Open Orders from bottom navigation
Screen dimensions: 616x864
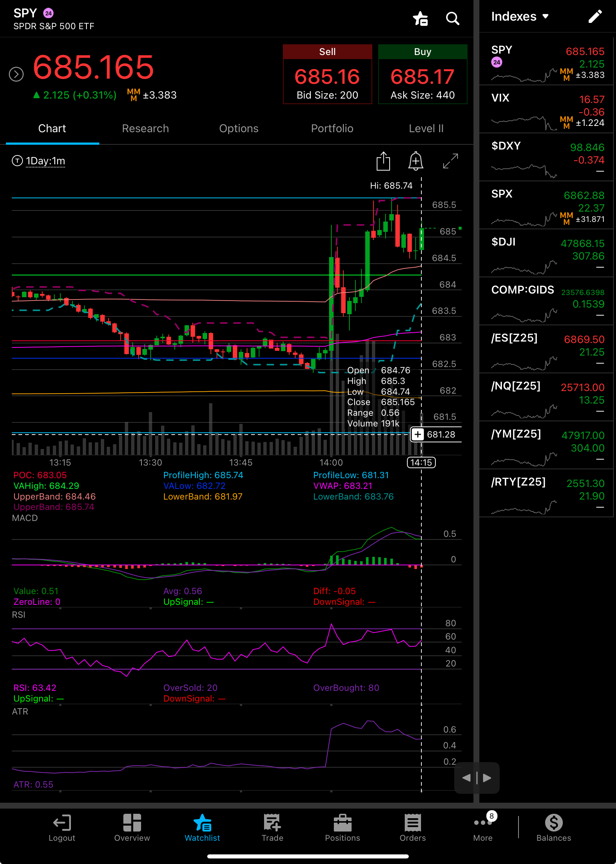413,827
